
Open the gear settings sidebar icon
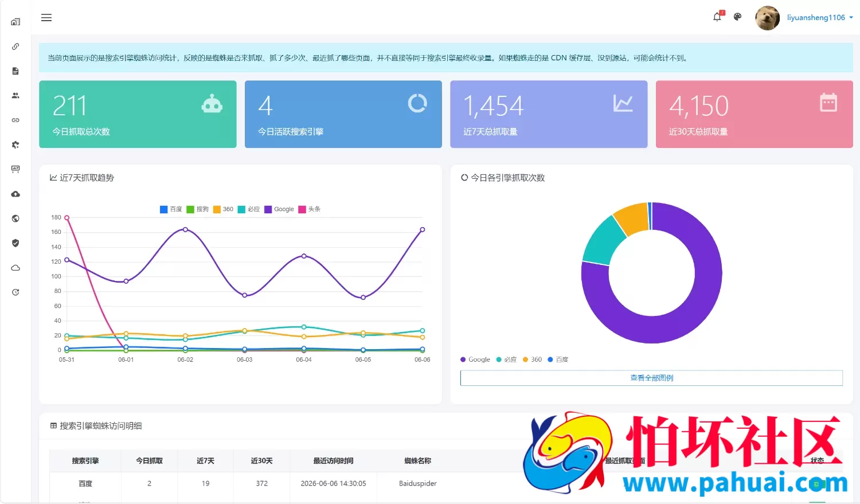pos(15,145)
